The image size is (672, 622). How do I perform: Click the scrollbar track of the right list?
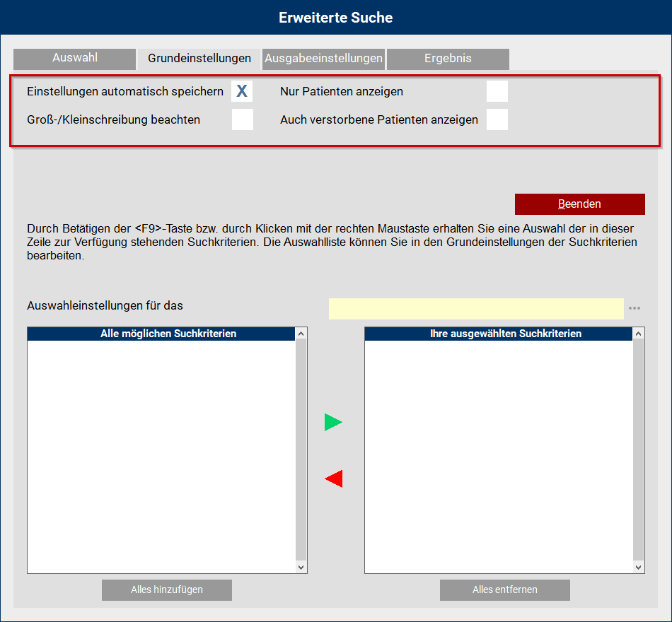637,452
